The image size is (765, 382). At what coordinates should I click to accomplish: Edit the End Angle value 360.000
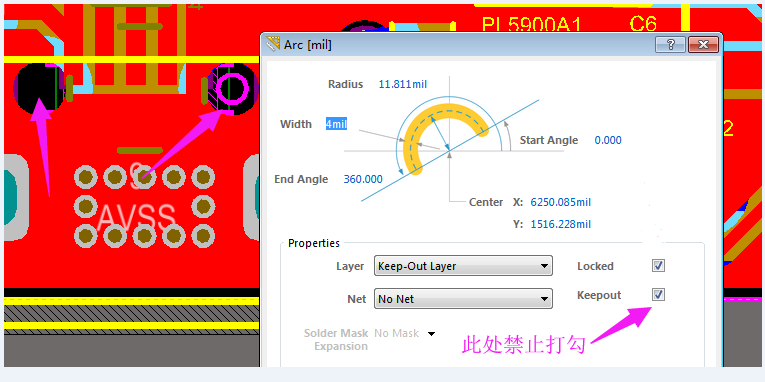tap(363, 179)
